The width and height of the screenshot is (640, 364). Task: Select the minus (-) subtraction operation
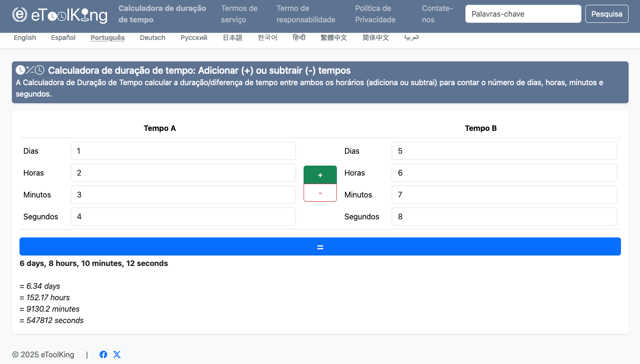point(320,193)
